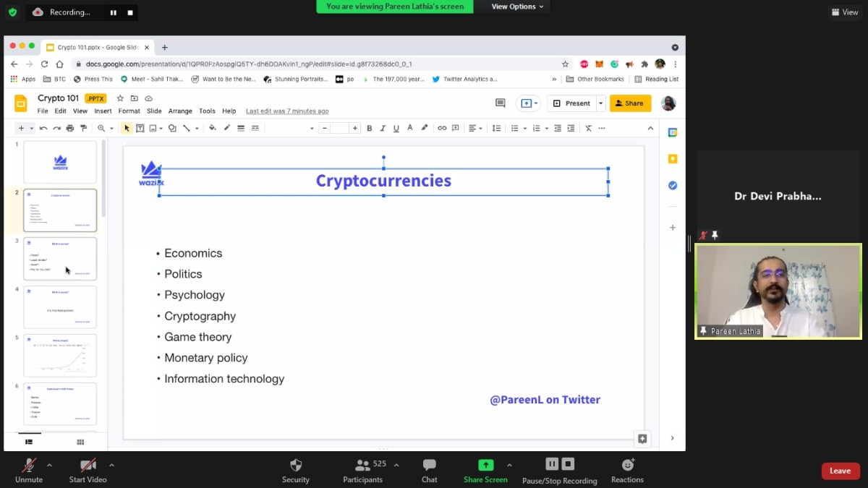
Task: Click the text color icon
Action: pos(410,128)
